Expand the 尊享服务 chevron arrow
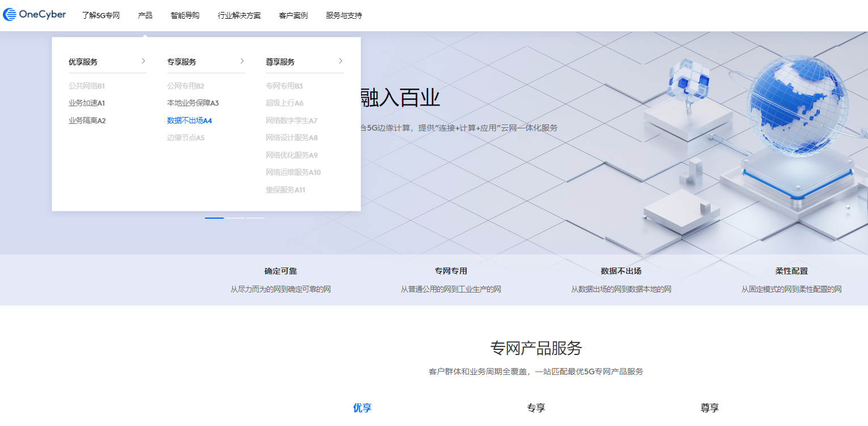This screenshot has width=868, height=426. pyautogui.click(x=341, y=61)
